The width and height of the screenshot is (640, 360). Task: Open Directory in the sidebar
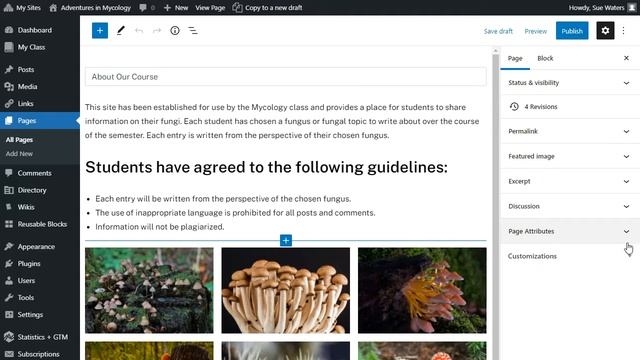pos(40,190)
